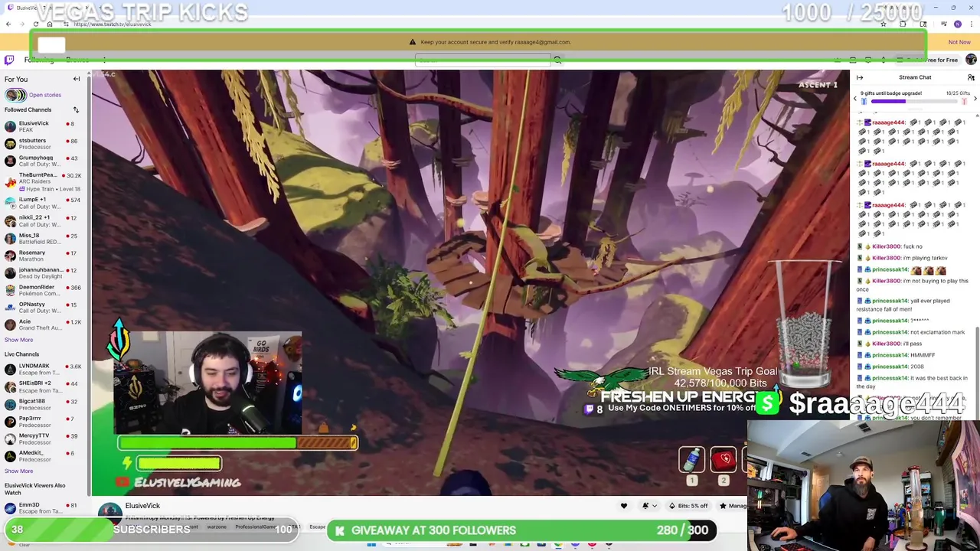
Task: Click Killer3800 'fuck no' chat username
Action: (887, 246)
